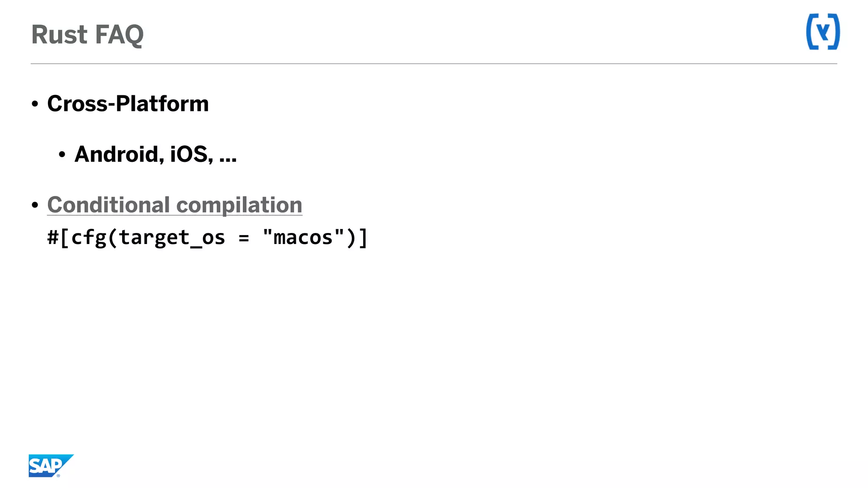Viewport: 868px width, 488px height.
Task: Click the bullet dot before Conditional compilation
Action: tap(35, 205)
